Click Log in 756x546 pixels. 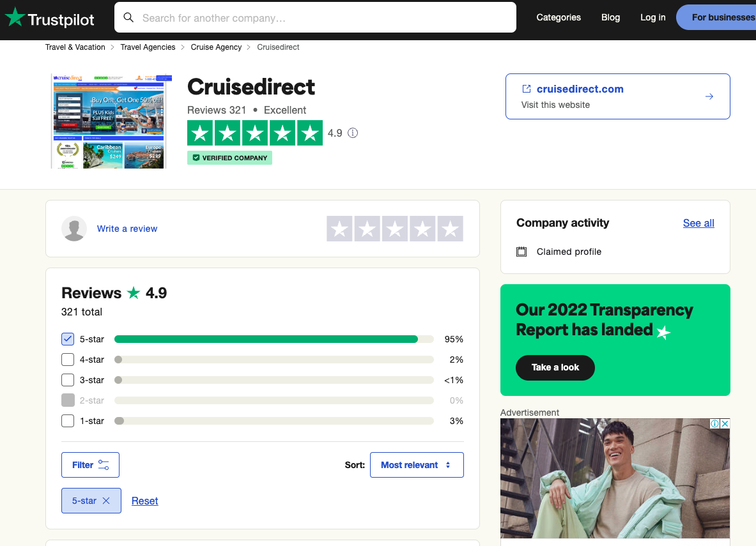(x=653, y=17)
